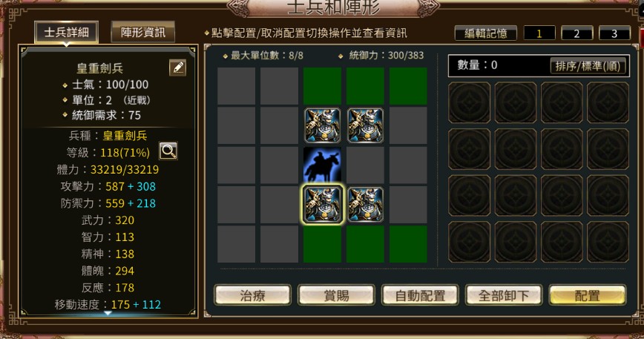
Task: Switch to the 陣形資訊 tab
Action: 143,32
